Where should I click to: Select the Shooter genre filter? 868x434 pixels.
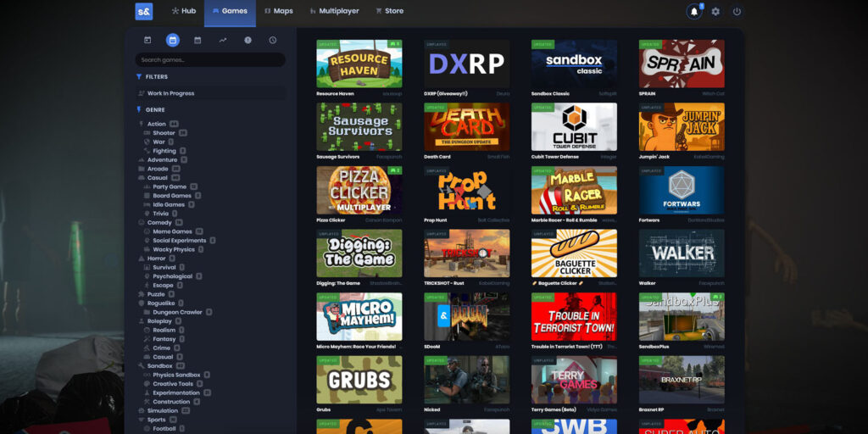click(164, 133)
